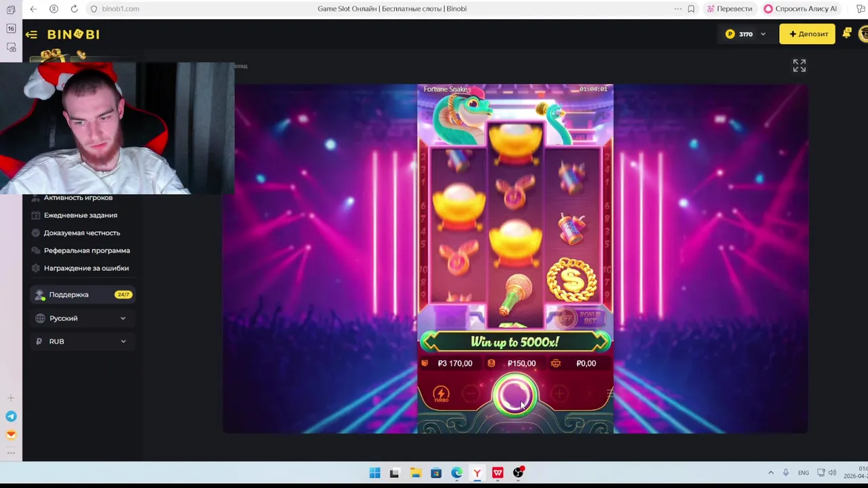Reload the current page

click(x=74, y=9)
